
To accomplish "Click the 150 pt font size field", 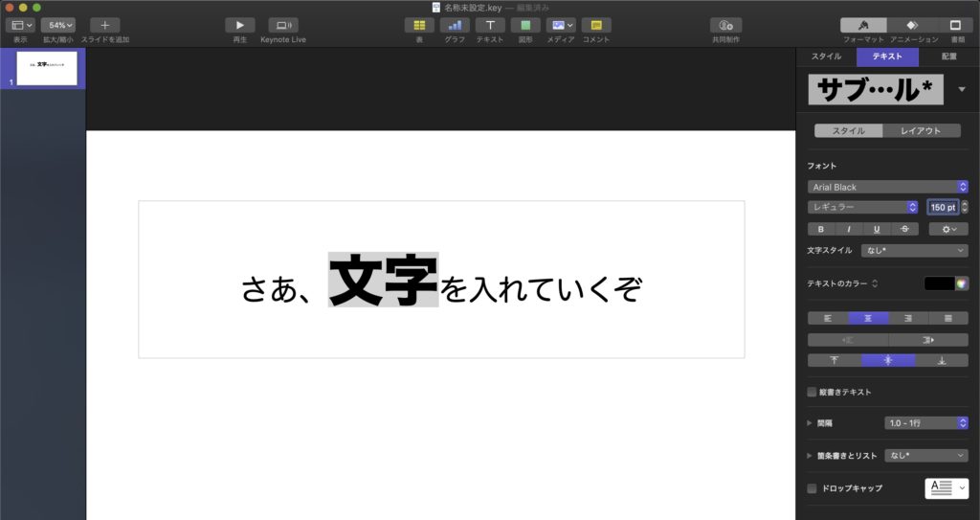I will click(943, 207).
